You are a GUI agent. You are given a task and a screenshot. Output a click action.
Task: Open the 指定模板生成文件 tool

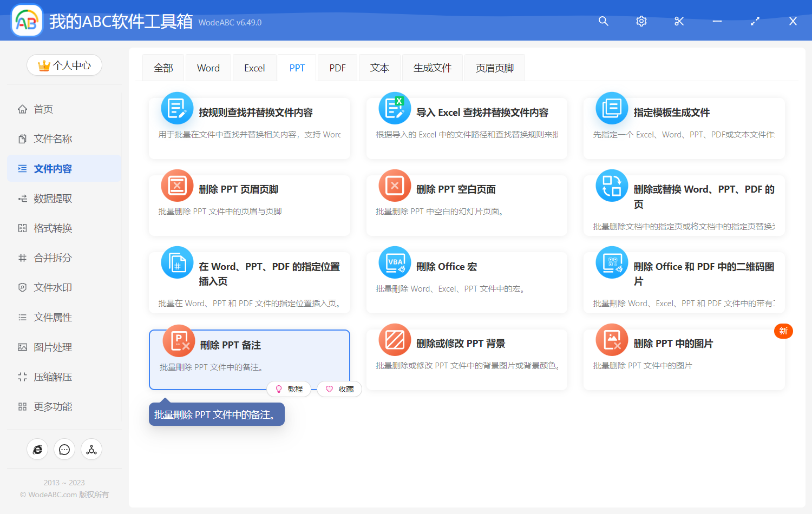coord(683,128)
